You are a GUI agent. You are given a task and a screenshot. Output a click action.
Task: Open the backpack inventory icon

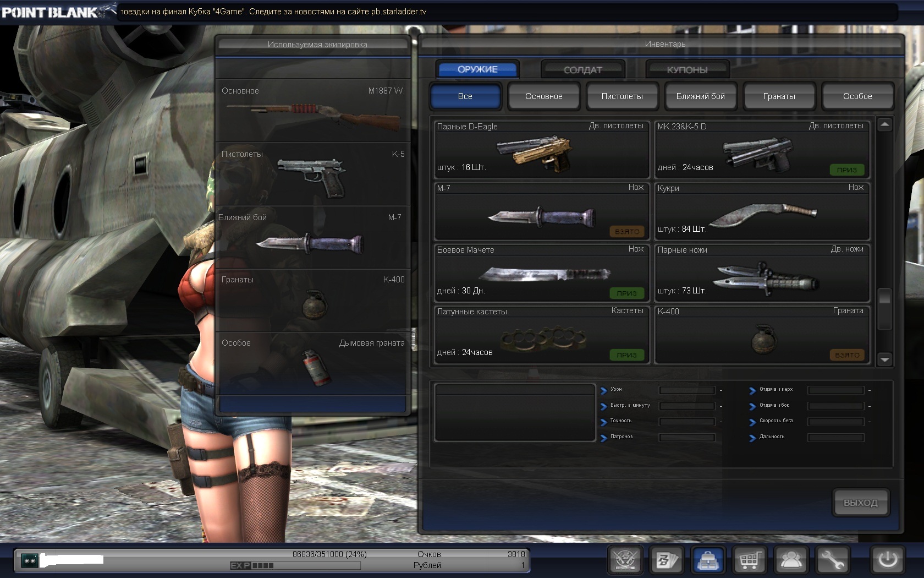click(709, 560)
